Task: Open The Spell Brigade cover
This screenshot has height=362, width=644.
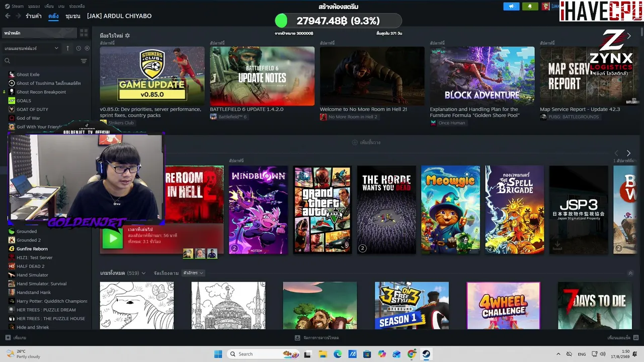Action: point(515,210)
